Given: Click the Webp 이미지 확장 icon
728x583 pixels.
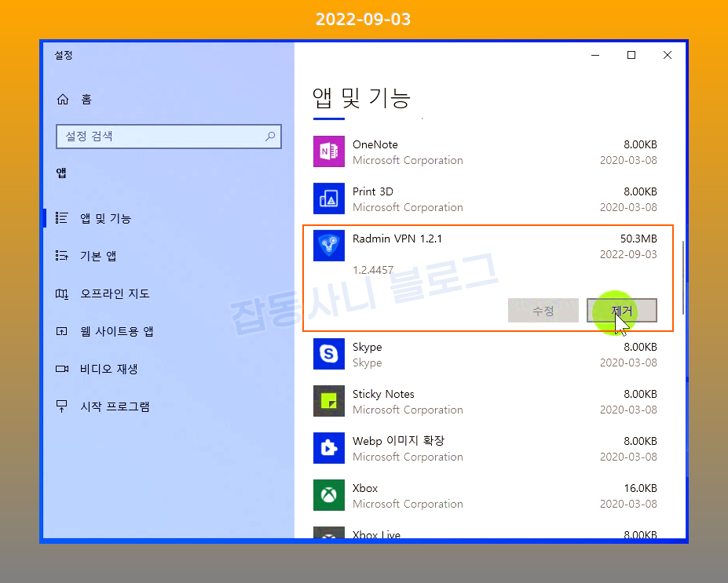Looking at the screenshot, I should [x=329, y=448].
